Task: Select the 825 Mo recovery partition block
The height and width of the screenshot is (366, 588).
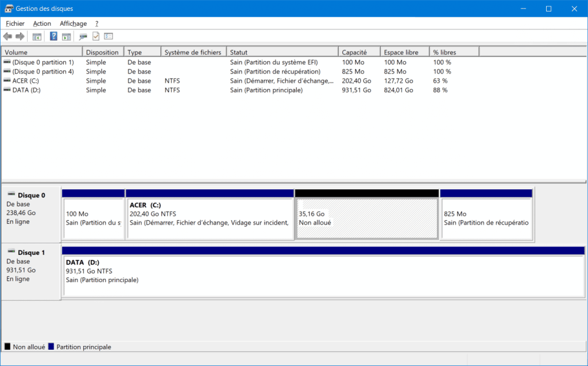Action: coord(486,218)
